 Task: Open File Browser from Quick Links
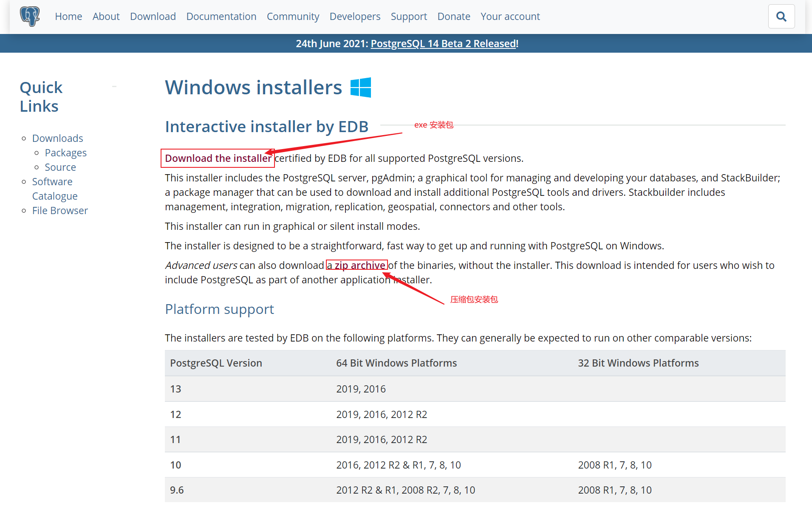pos(60,211)
